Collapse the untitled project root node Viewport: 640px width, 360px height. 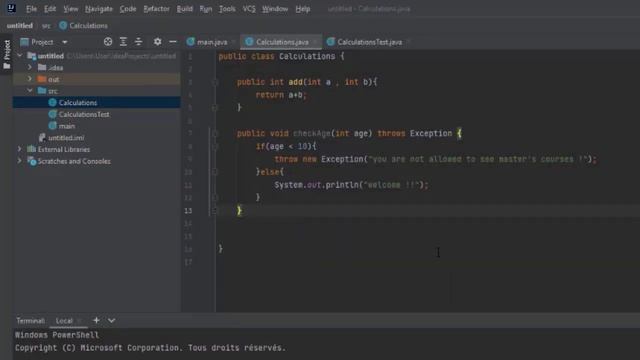[x=20, y=56]
